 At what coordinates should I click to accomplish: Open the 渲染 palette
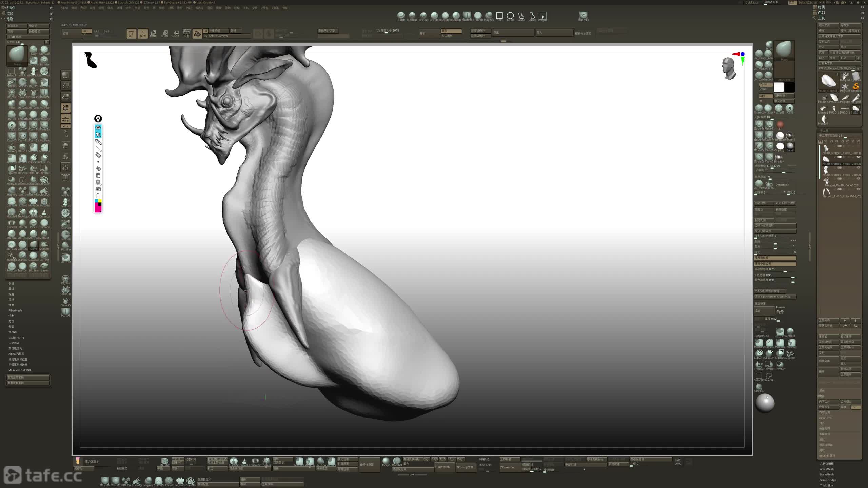click(x=10, y=13)
